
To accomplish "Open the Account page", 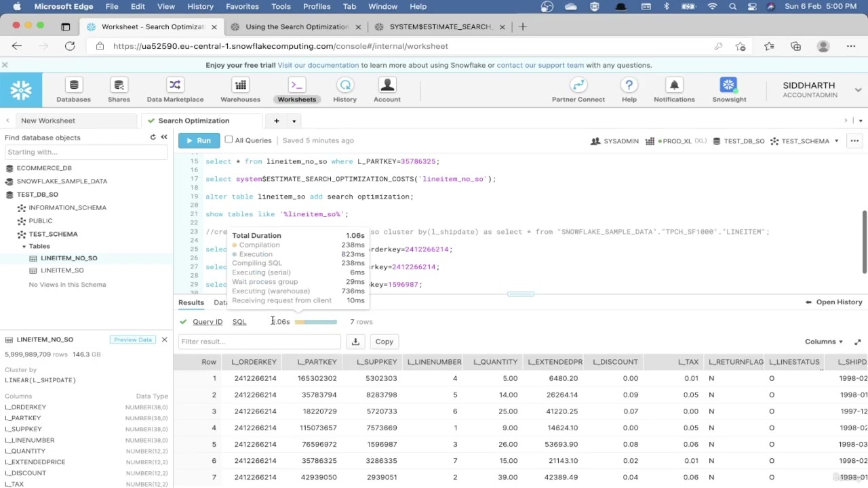I will tap(387, 90).
